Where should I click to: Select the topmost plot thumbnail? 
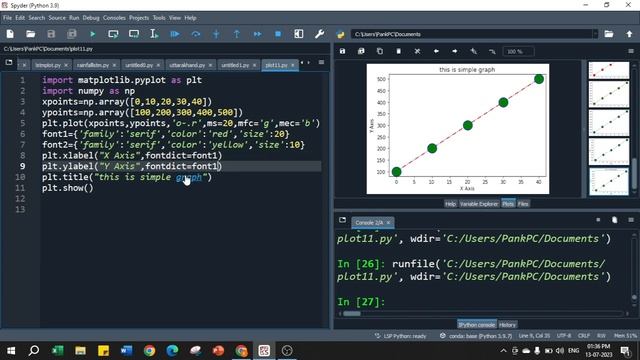pos(609,70)
